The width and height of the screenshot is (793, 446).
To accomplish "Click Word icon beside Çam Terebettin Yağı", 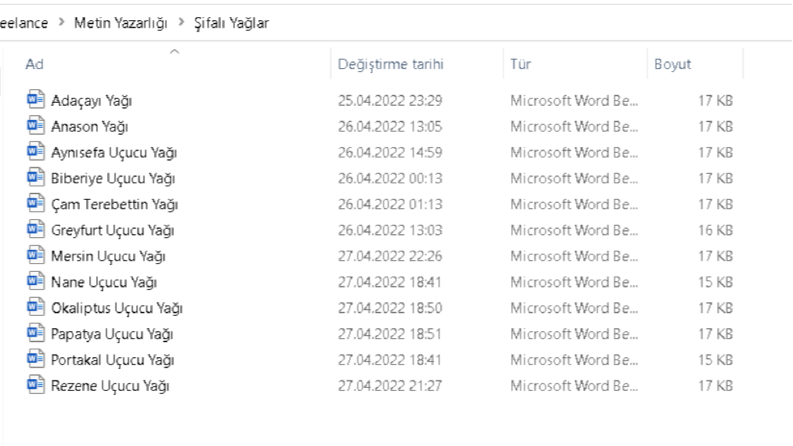I will 35,203.
